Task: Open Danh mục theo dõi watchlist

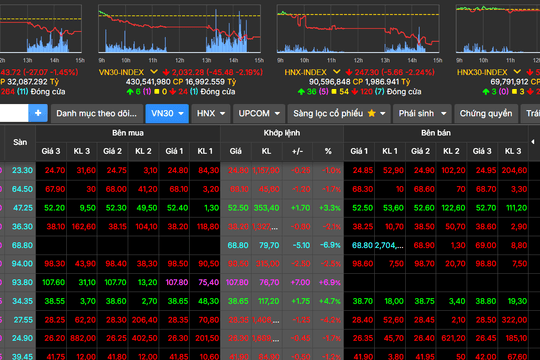Action: coord(97,113)
